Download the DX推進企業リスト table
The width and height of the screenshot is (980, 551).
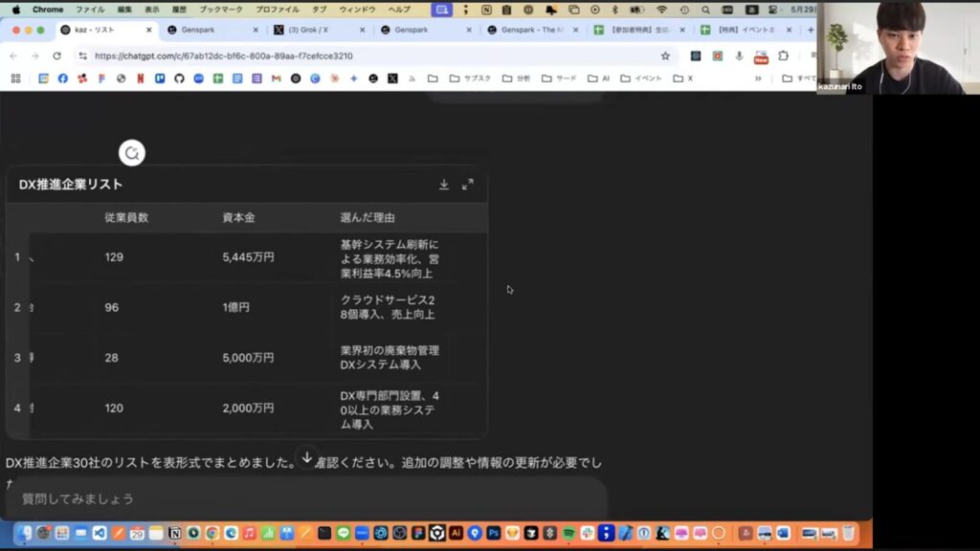[444, 185]
